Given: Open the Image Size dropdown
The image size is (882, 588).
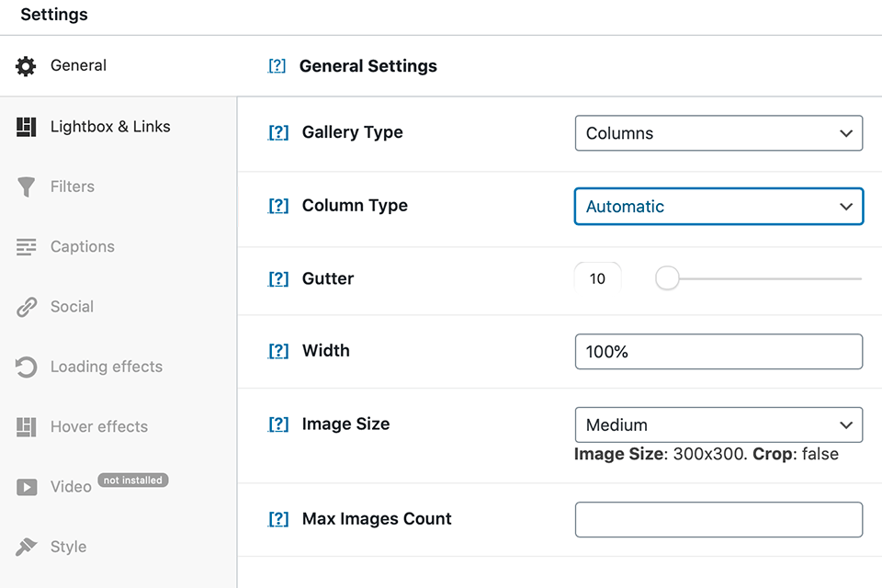Looking at the screenshot, I should point(718,424).
